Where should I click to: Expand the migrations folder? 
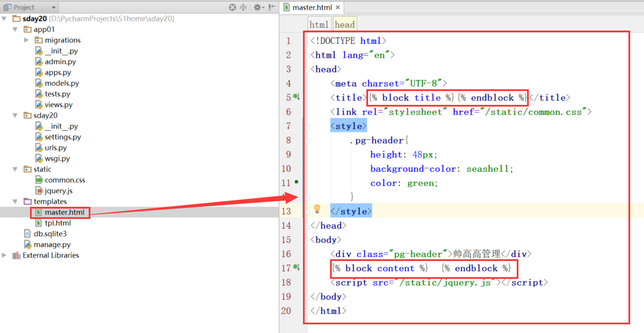click(x=26, y=40)
